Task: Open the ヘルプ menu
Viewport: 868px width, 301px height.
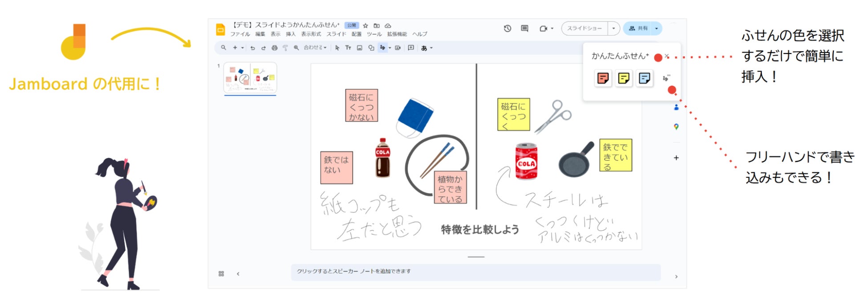Action: pyautogui.click(x=420, y=34)
